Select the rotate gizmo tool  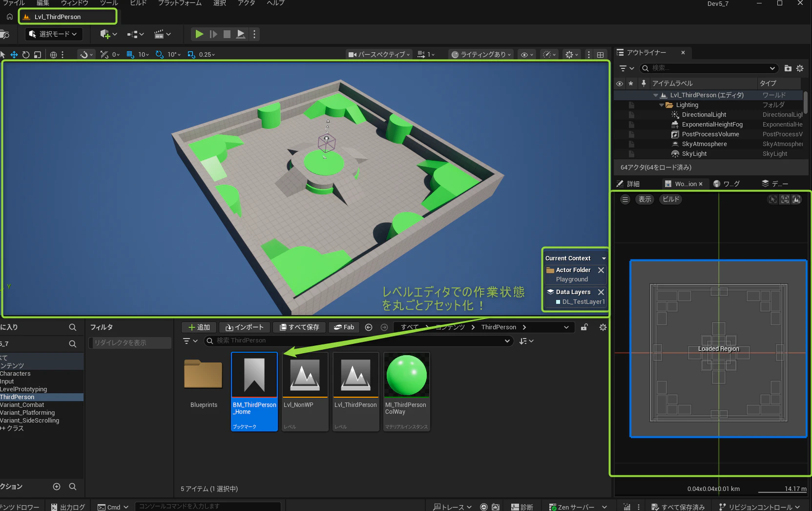[26, 55]
